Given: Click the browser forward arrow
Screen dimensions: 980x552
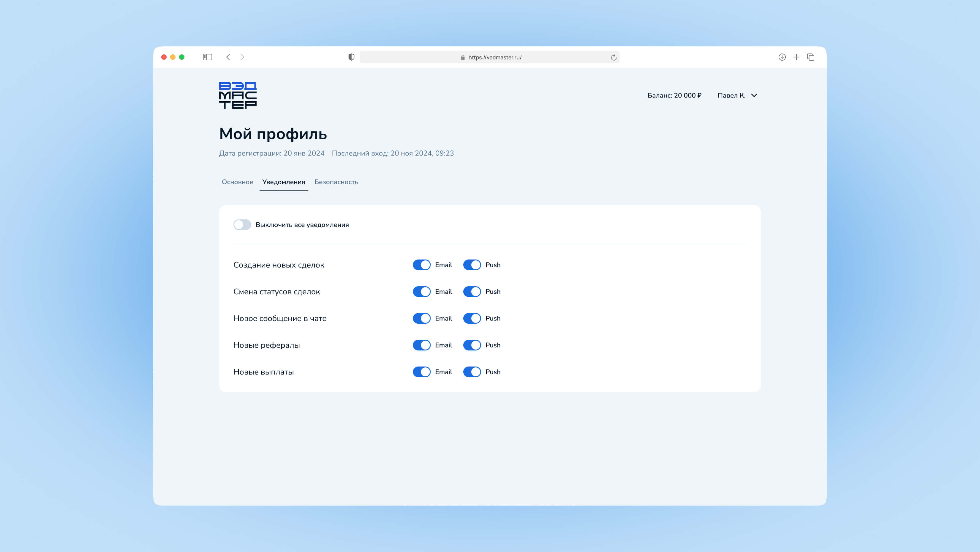Looking at the screenshot, I should click(x=242, y=57).
